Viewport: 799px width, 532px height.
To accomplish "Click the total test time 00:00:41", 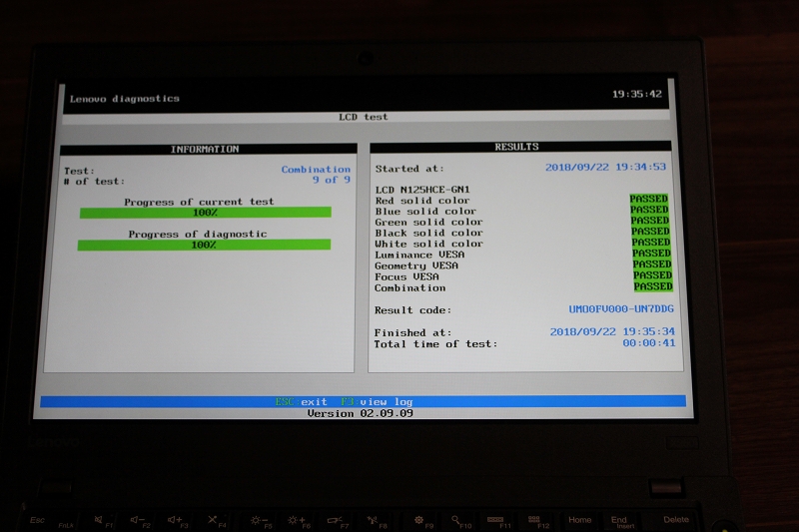I will [649, 343].
